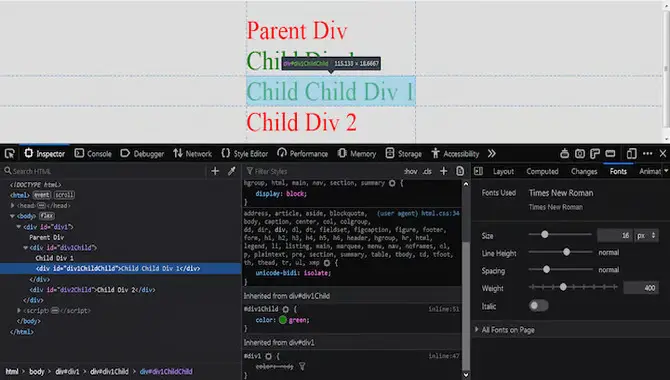This screenshot has height=380, width=670.
Task: Activate the element picker icon
Action: [x=9, y=153]
